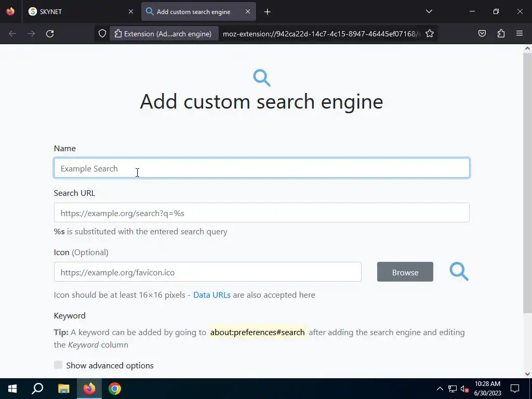Open the Save to Pocket icon

click(482, 34)
